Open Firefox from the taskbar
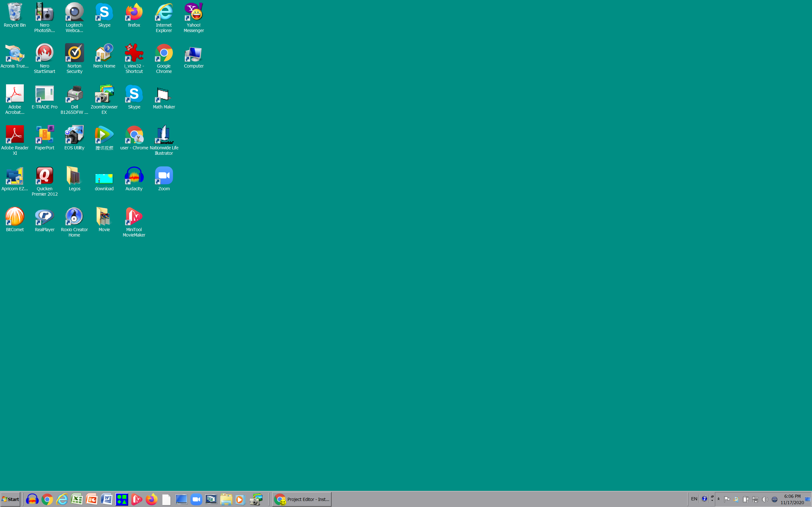812x507 pixels. pos(152,499)
